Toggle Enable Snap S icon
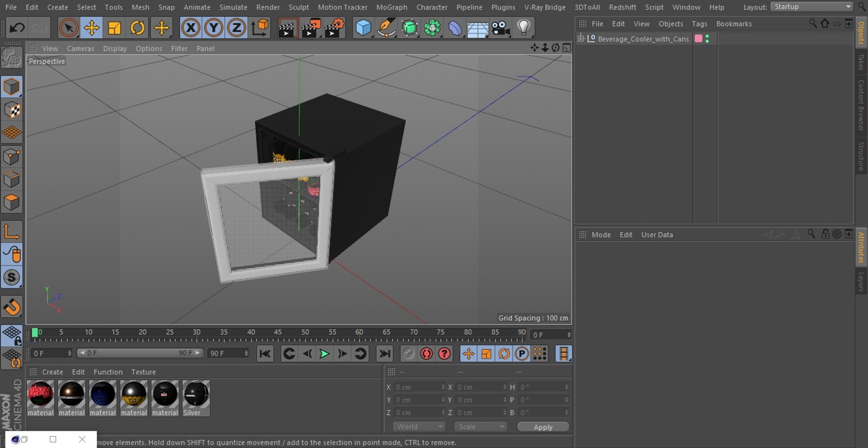The width and height of the screenshot is (868, 448). (x=12, y=278)
